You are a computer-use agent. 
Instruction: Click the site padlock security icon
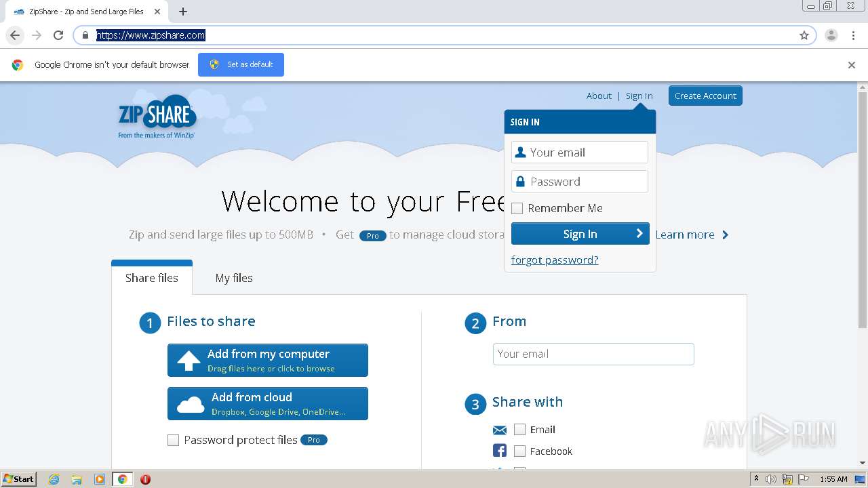click(85, 35)
